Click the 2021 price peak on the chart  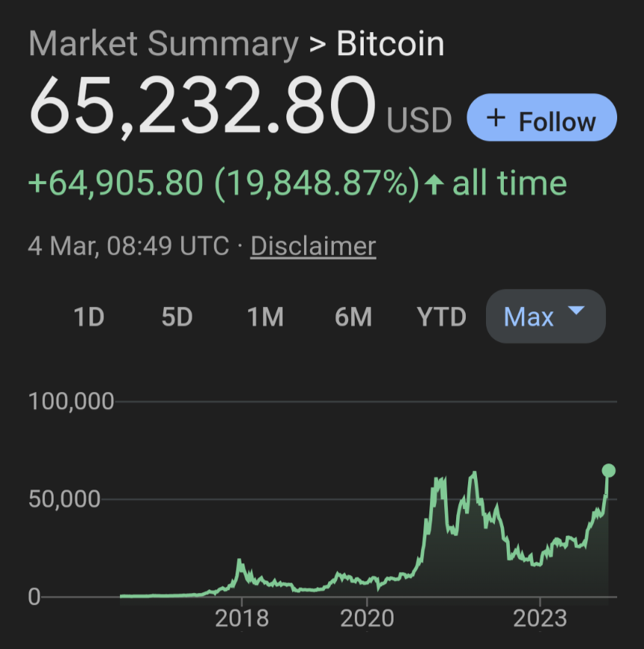coord(474,472)
